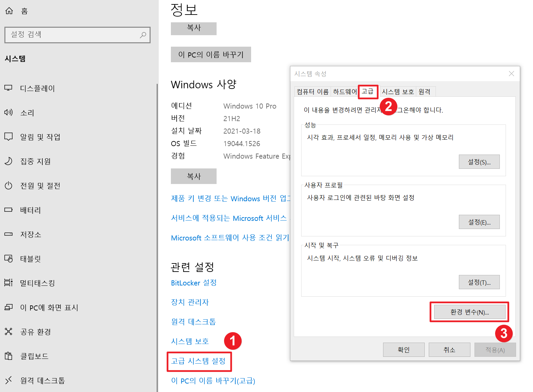This screenshot has height=392, width=533.
Task: Click the Power (전원 및 절전) icon
Action: pyautogui.click(x=8, y=185)
